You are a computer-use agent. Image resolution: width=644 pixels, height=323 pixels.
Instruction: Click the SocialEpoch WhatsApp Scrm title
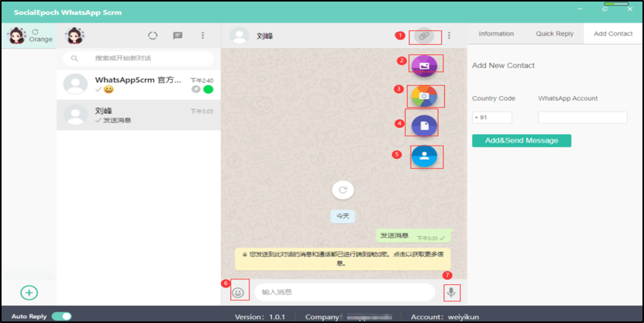tap(67, 12)
